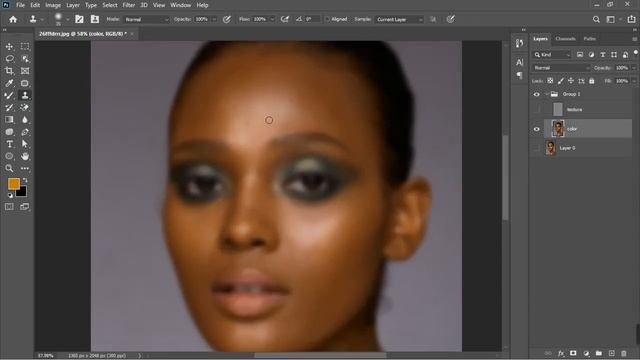Hide the Group 1 layer group
This screenshot has width=640, height=360.
tap(537, 94)
